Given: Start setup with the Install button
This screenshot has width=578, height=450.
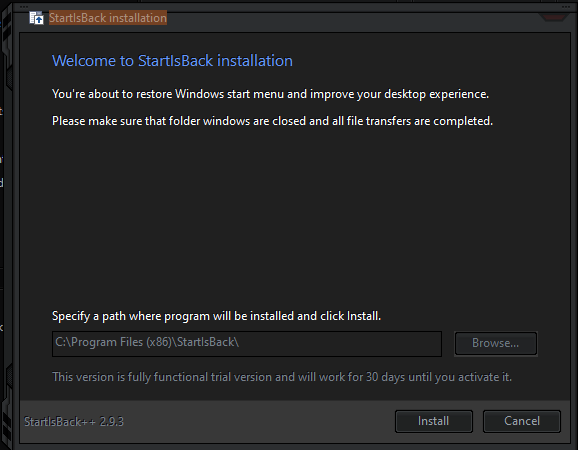Looking at the screenshot, I should [x=434, y=421].
